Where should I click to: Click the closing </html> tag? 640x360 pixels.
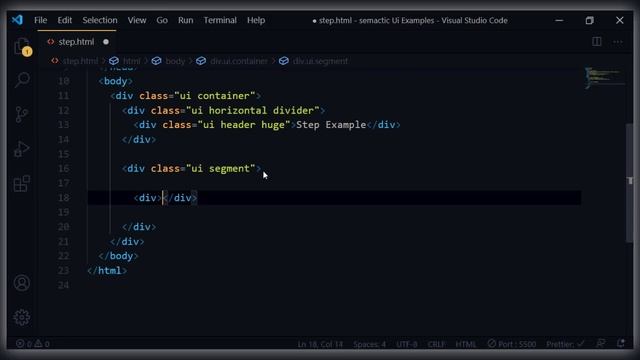(107, 270)
